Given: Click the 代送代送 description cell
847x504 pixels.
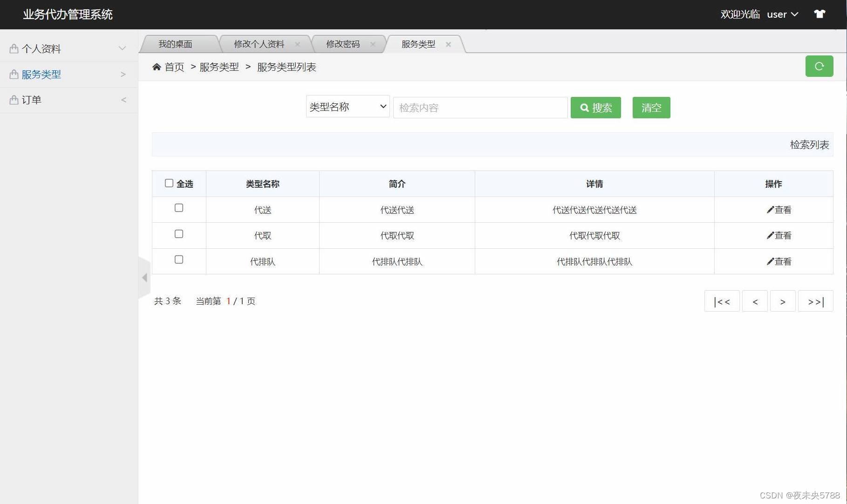Looking at the screenshot, I should (x=397, y=210).
